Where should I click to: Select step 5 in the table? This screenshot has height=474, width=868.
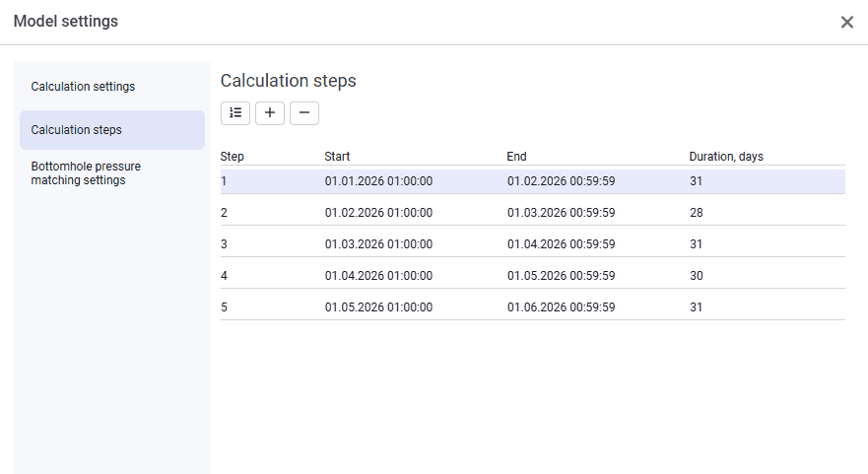[x=533, y=307]
